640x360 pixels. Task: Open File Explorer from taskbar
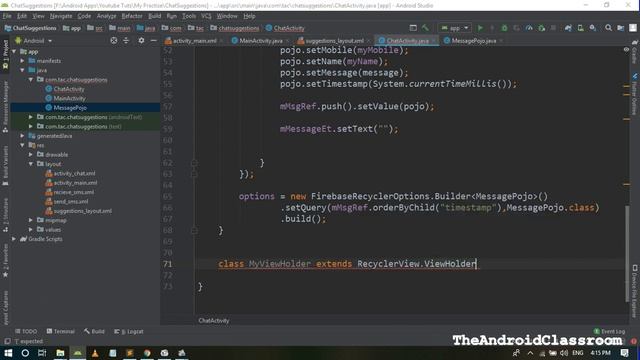(60, 353)
